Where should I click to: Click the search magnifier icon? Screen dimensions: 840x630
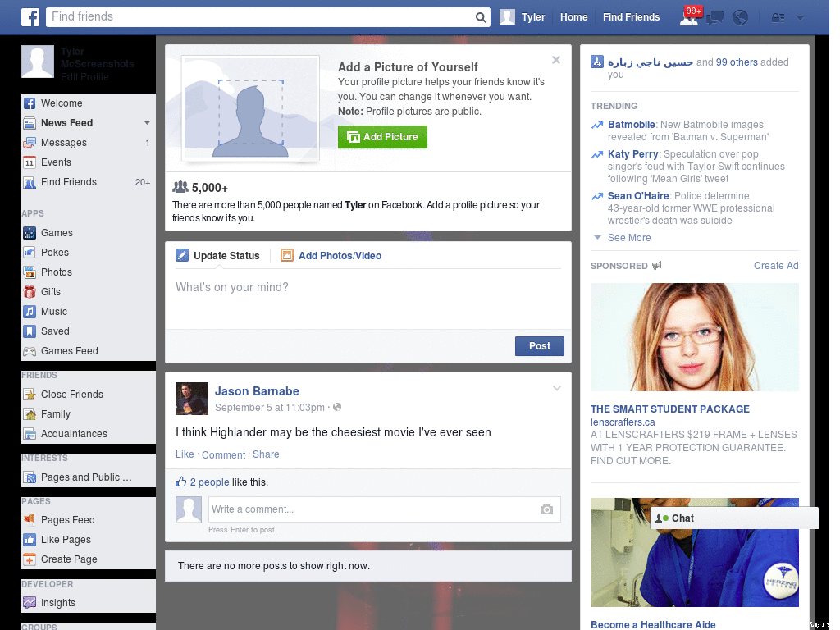coord(481,17)
